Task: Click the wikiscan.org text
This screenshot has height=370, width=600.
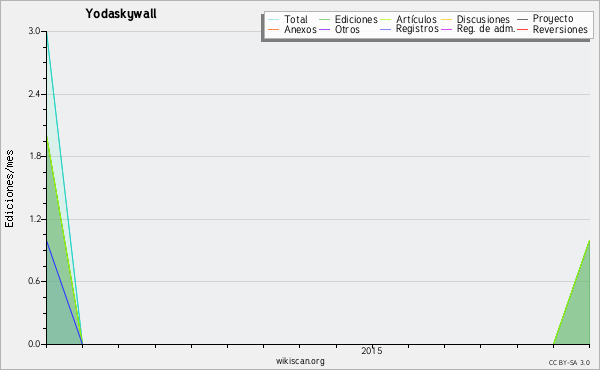Action: (300, 361)
